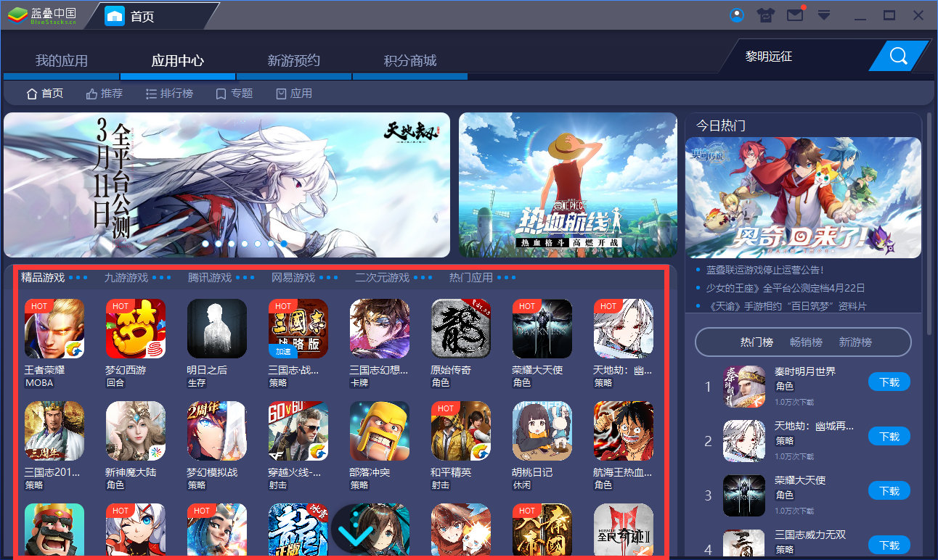The height and width of the screenshot is (560, 938).
Task: Open the user account avatar icon
Action: 737,15
